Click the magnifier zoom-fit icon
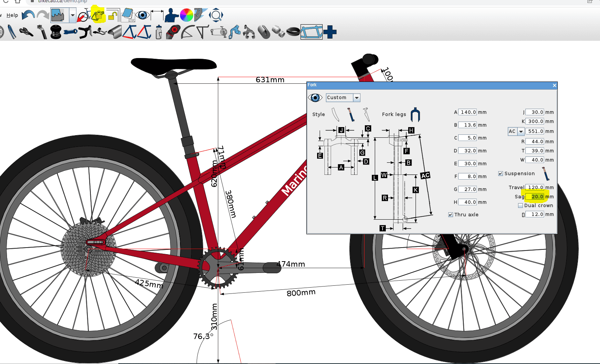600x364 pixels. click(216, 15)
